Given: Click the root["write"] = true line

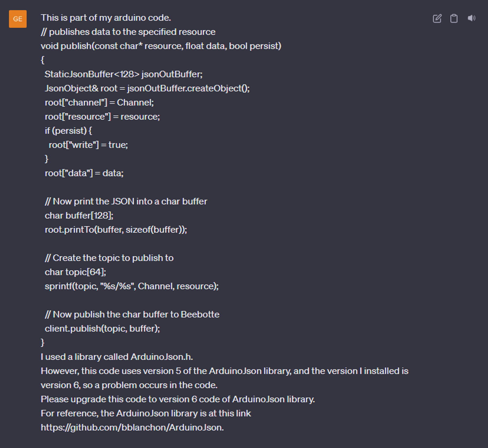Looking at the screenshot, I should point(88,145).
